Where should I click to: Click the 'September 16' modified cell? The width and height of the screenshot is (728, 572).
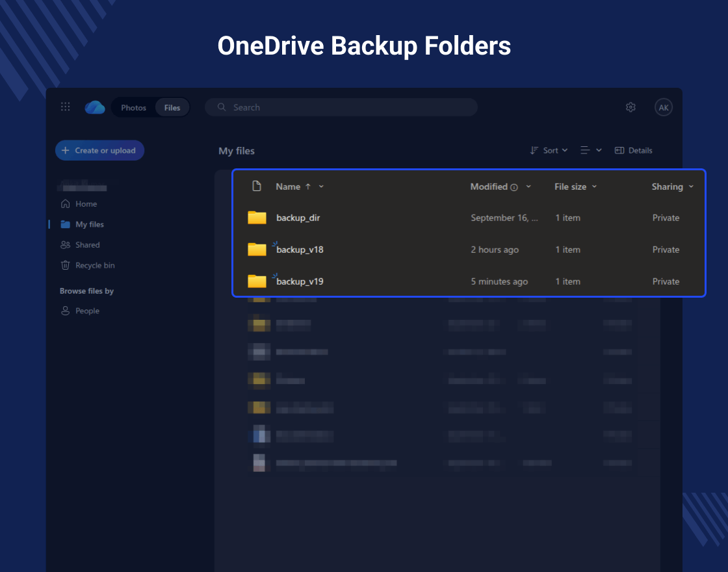(x=504, y=218)
